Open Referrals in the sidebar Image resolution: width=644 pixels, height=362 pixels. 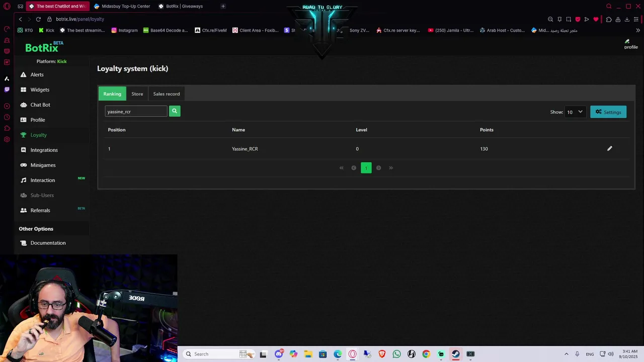click(40, 210)
